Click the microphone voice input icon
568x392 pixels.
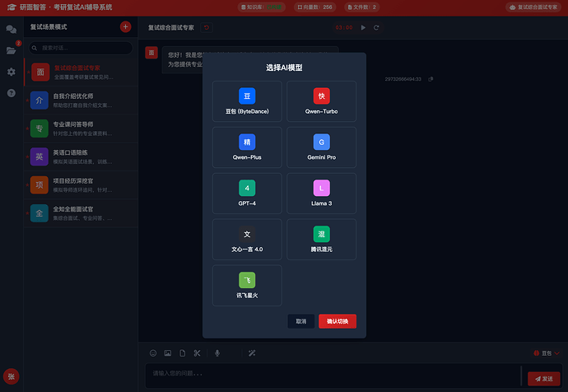[x=217, y=352]
